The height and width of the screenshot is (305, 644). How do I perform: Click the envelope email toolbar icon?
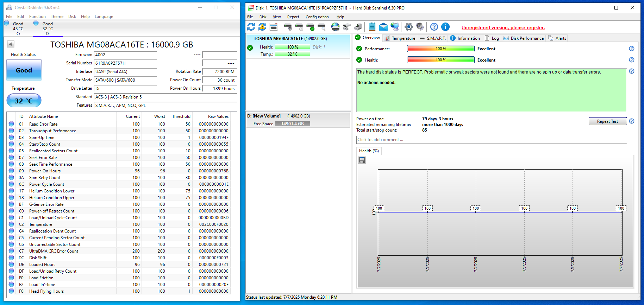pos(383,27)
